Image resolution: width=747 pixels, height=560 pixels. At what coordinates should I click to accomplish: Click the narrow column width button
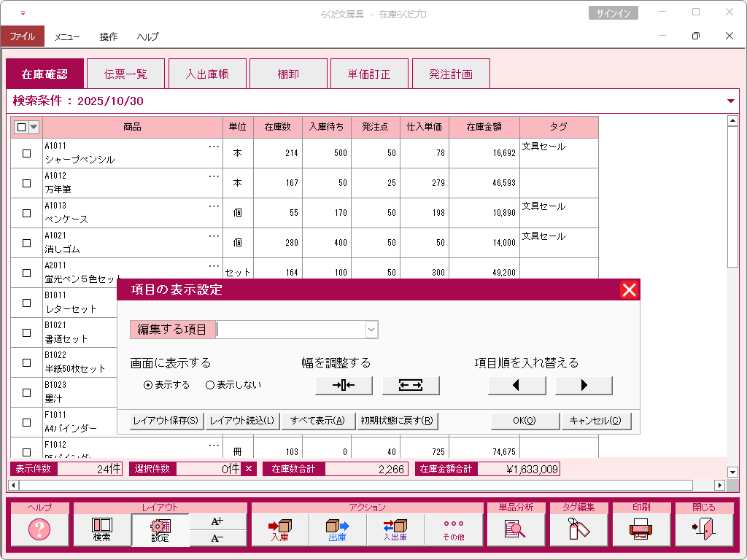[344, 385]
